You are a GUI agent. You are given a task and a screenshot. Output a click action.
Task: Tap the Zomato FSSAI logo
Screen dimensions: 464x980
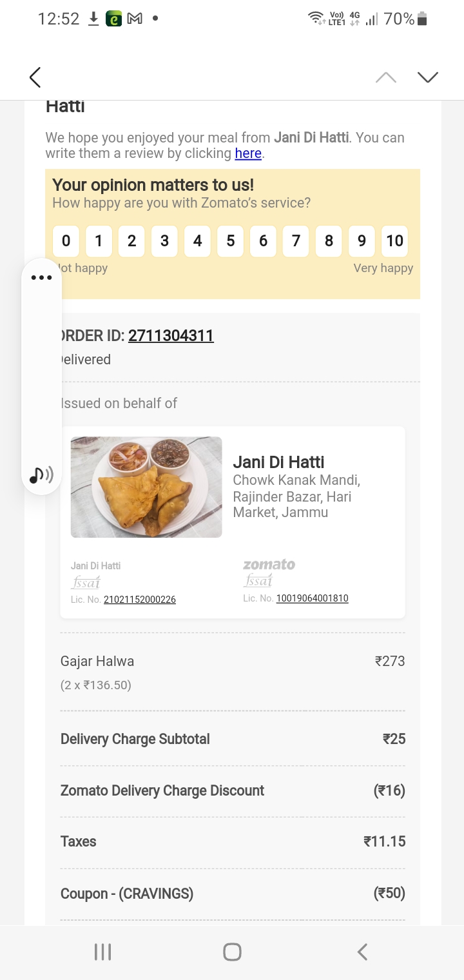click(x=258, y=580)
